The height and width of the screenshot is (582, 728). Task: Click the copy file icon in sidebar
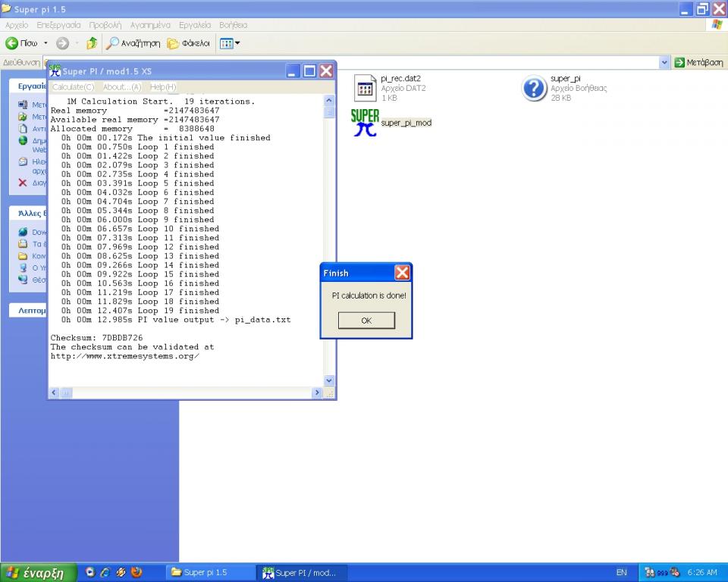pos(23,129)
